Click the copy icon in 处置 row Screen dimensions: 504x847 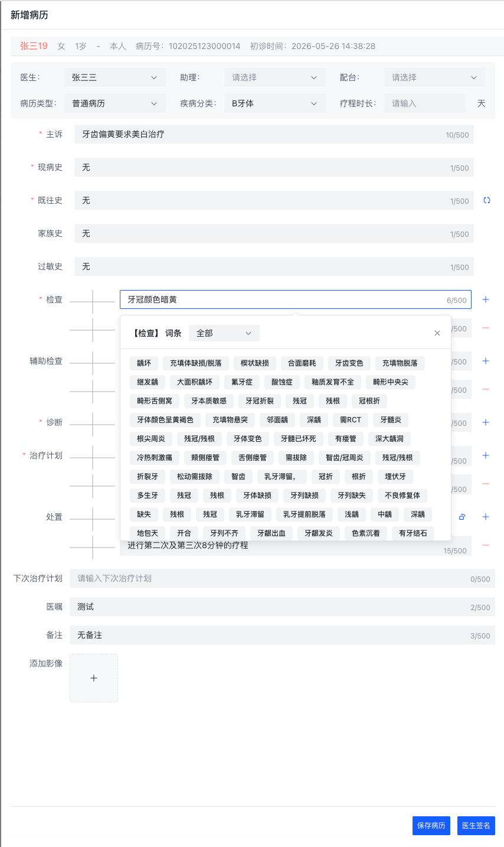pyautogui.click(x=462, y=517)
